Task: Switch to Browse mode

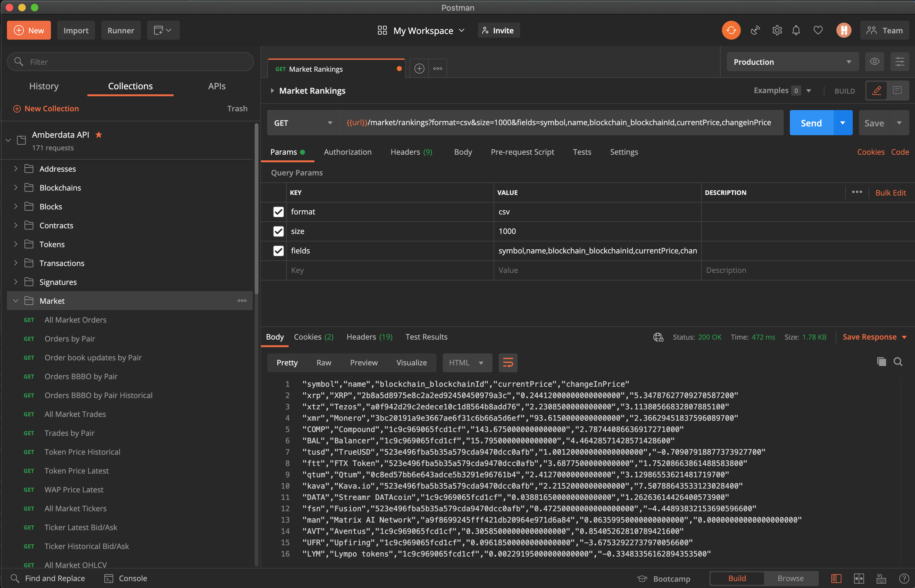Action: coord(790,579)
